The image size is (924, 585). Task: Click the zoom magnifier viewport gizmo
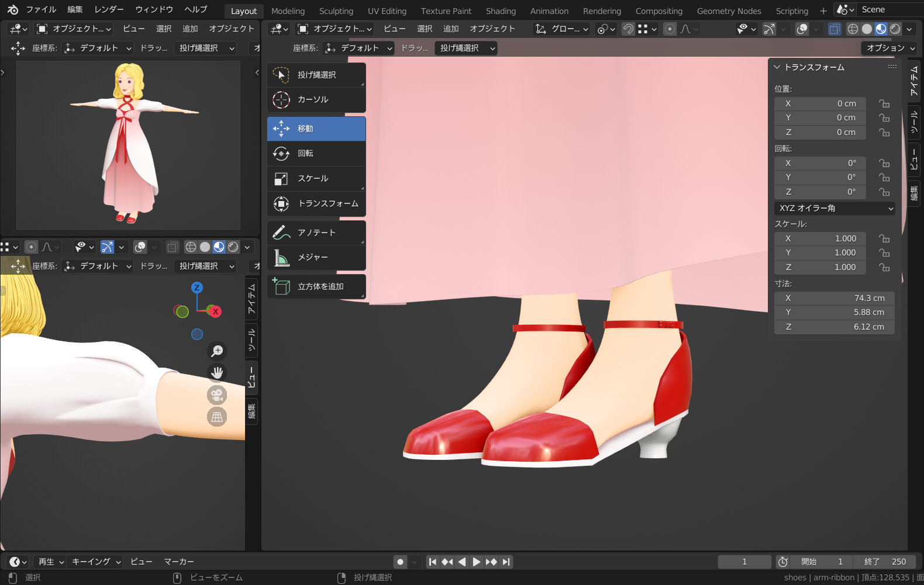217,351
